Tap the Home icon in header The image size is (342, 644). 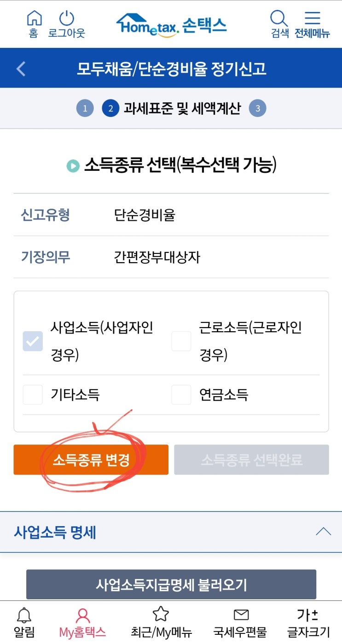coord(34,19)
